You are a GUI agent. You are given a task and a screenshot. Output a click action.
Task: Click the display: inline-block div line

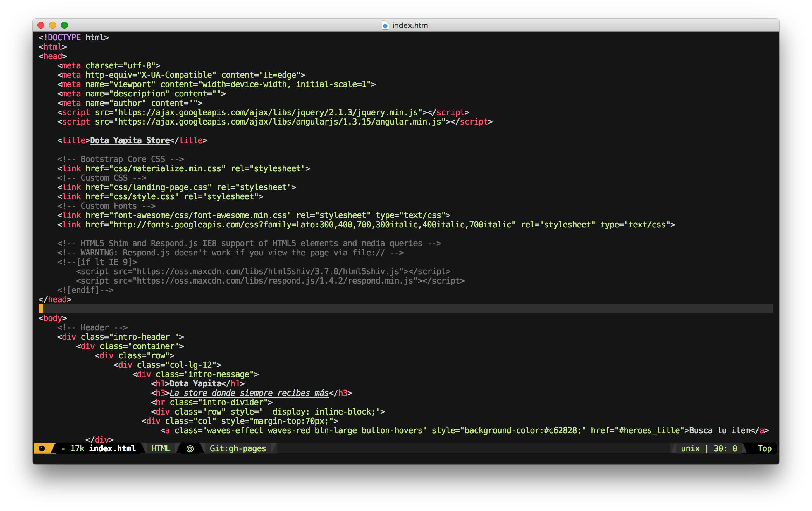coord(268,412)
